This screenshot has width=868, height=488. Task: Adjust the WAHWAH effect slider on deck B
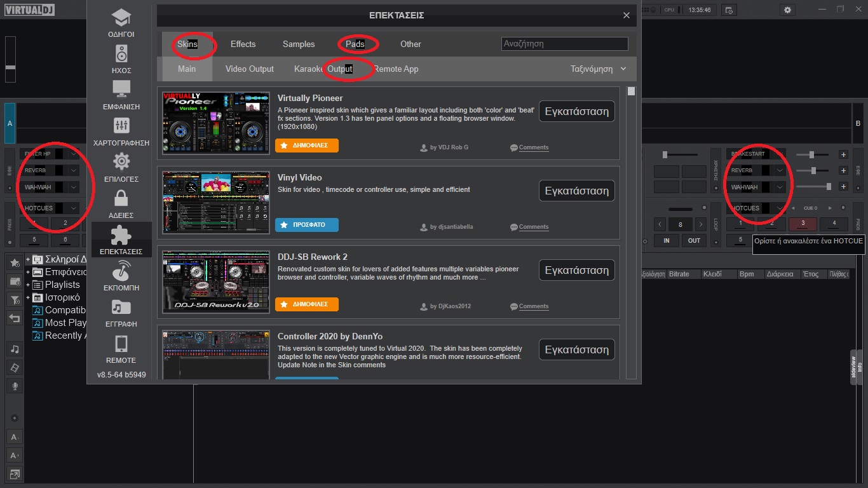pos(813,186)
